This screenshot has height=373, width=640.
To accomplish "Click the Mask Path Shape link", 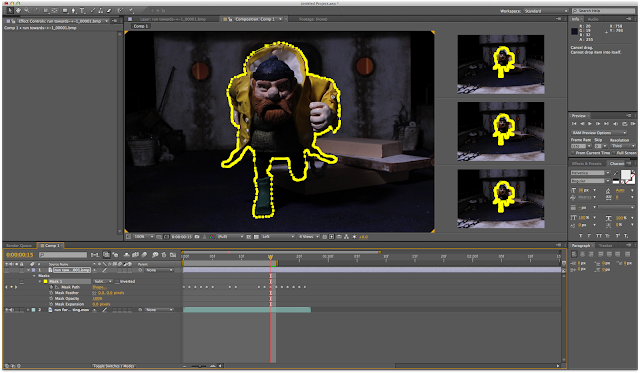I will pos(99,287).
